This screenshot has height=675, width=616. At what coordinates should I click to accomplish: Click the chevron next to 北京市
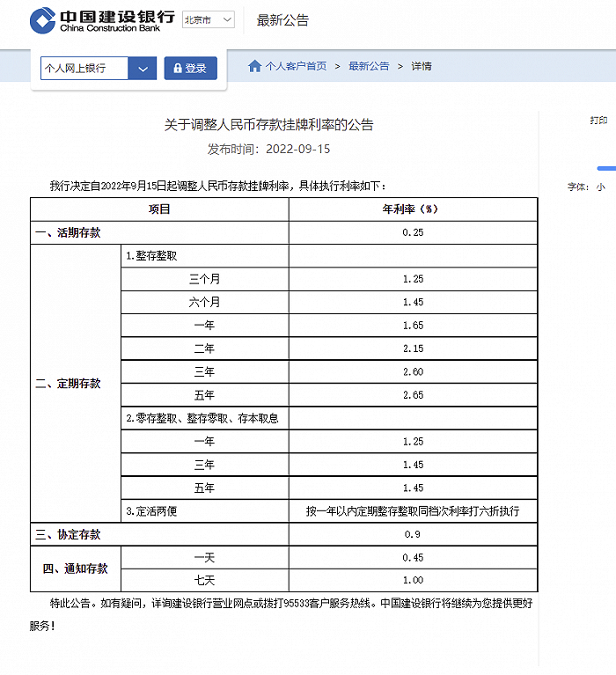click(x=227, y=19)
